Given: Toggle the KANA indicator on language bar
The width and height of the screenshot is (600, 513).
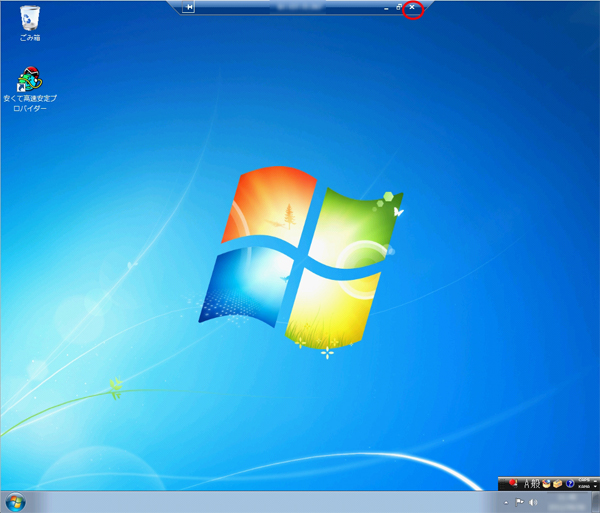Looking at the screenshot, I should tap(584, 487).
